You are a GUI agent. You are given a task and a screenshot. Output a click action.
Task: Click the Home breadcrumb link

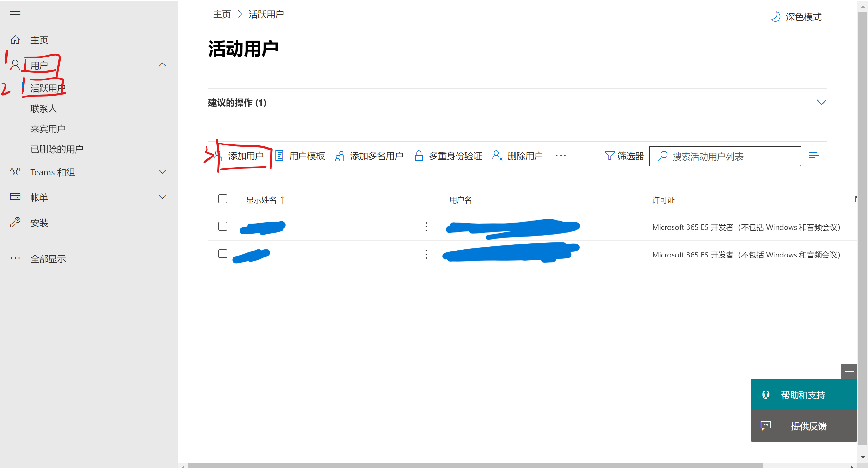(x=222, y=14)
